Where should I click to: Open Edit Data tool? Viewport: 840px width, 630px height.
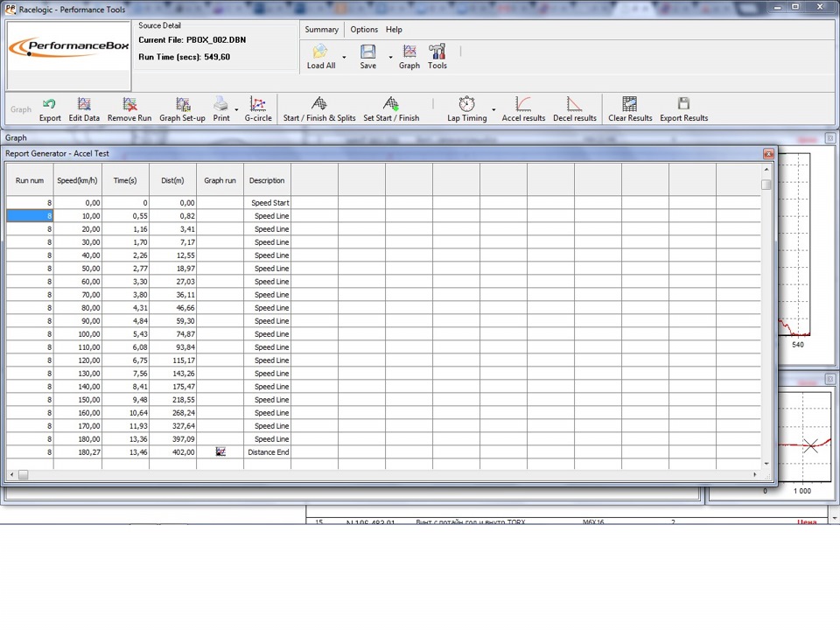click(84, 104)
